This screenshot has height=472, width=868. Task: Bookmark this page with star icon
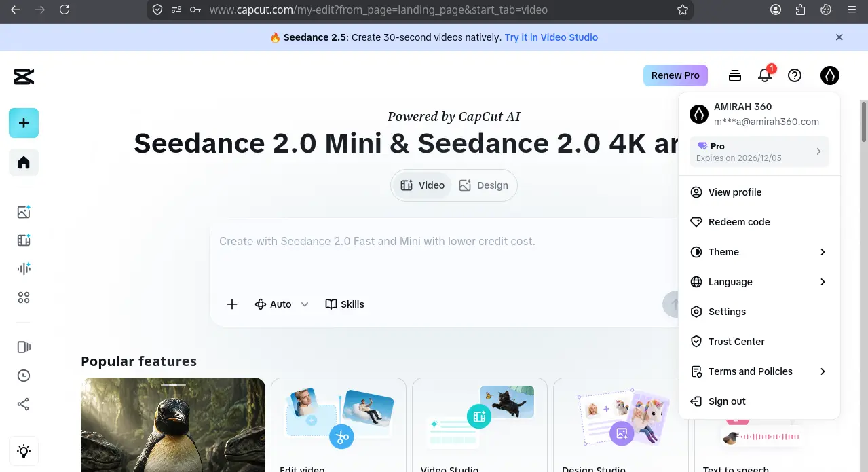(683, 10)
